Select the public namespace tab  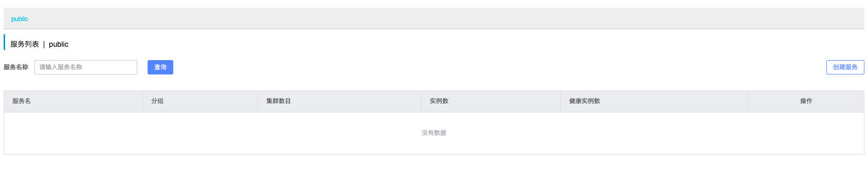point(20,19)
